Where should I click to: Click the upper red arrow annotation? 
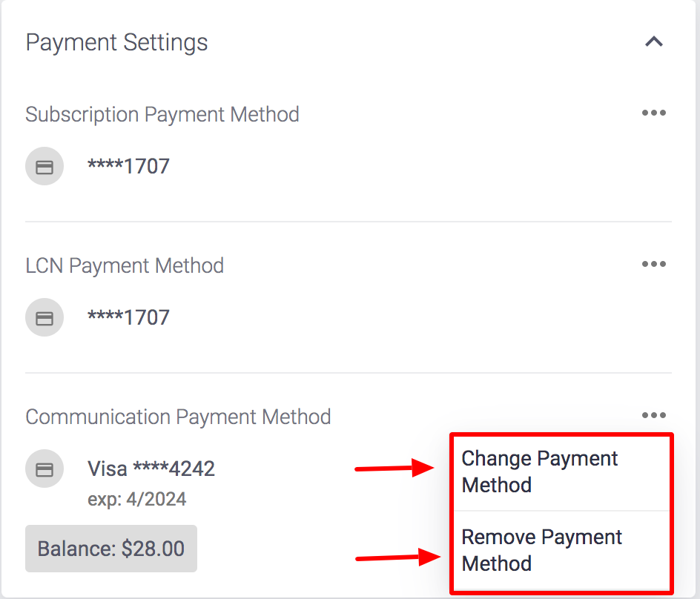pos(394,468)
